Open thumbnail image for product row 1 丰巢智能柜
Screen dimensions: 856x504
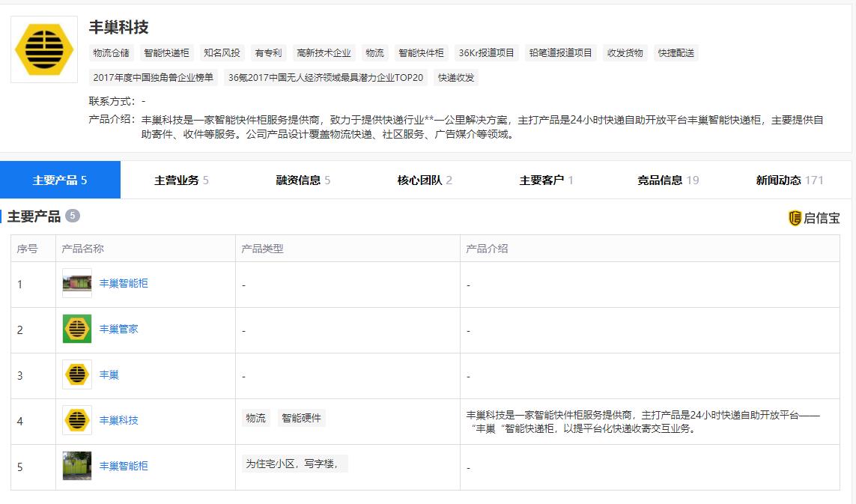pos(77,283)
